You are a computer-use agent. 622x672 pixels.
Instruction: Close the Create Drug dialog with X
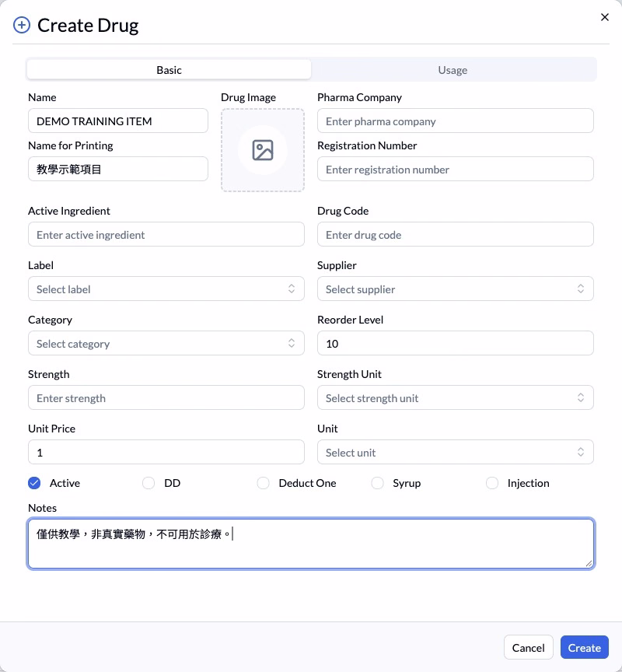click(604, 17)
